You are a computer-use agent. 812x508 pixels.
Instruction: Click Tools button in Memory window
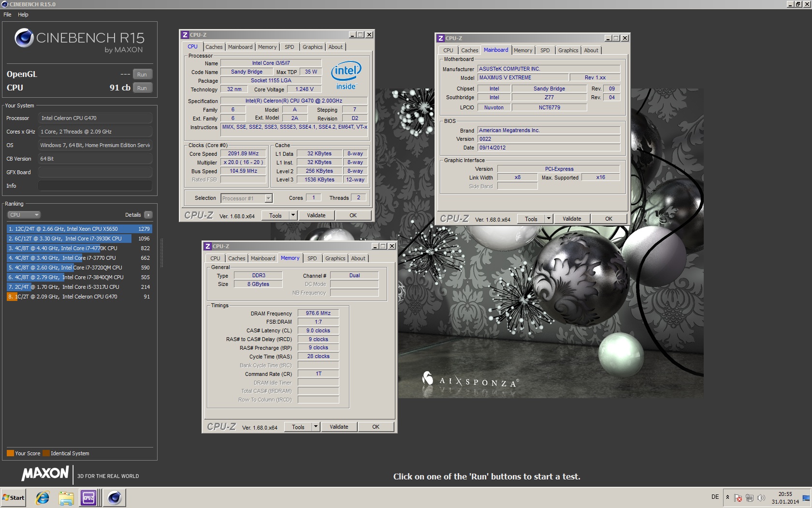298,427
